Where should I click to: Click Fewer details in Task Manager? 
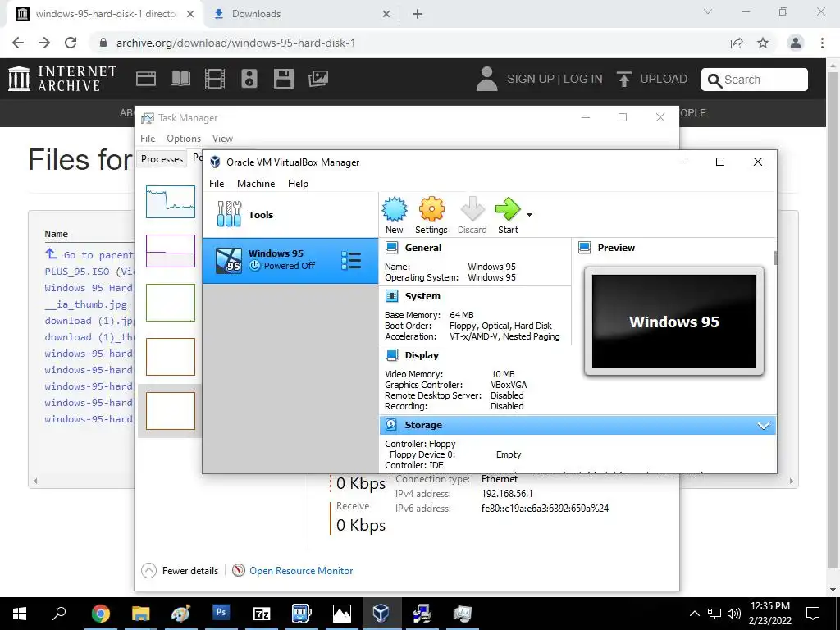click(190, 571)
